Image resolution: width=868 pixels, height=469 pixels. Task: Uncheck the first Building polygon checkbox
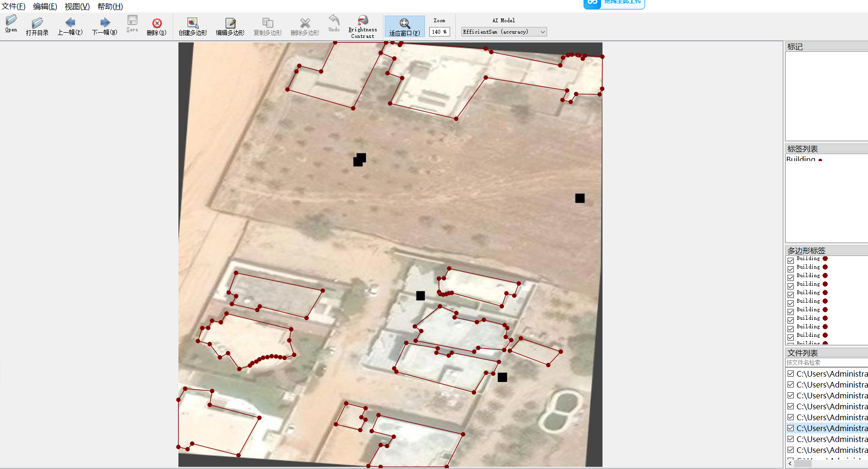(x=791, y=261)
